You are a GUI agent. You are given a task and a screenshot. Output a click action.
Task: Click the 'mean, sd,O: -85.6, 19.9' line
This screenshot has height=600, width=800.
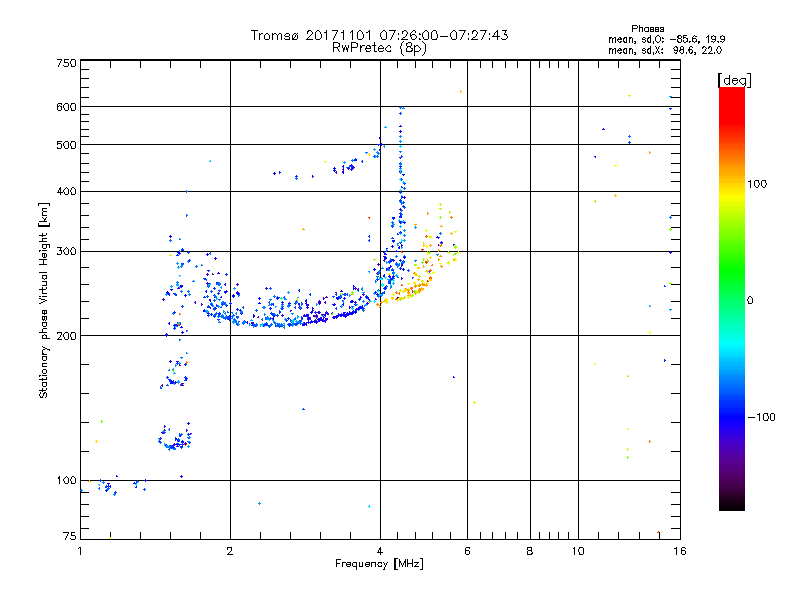[x=667, y=39]
